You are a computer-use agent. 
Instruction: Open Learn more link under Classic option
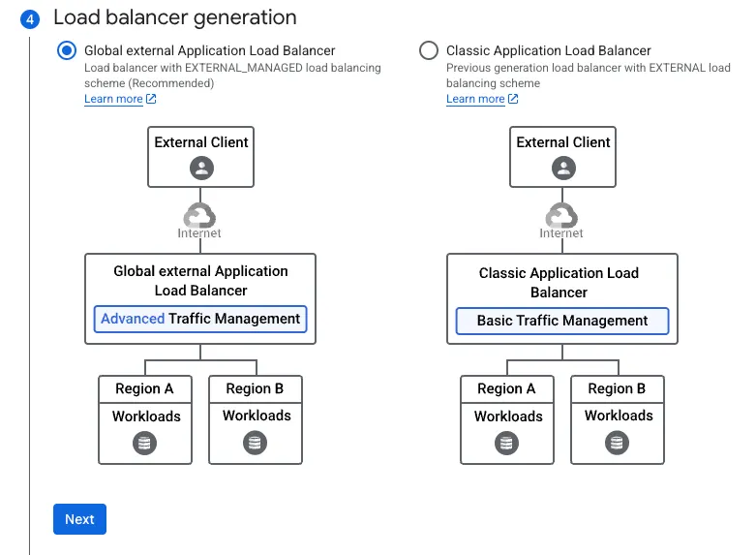475,99
